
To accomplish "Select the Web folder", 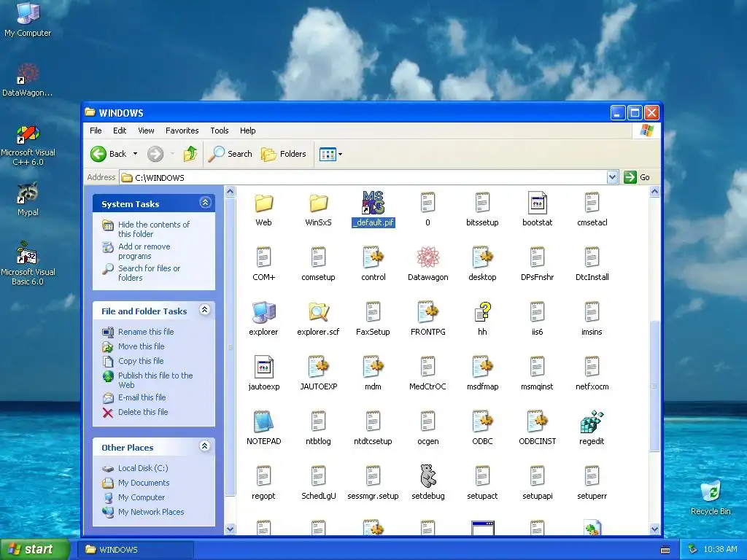I will point(263,209).
